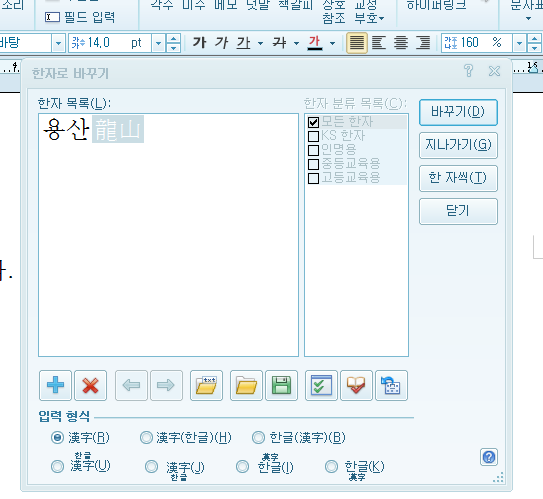
Task: Click the red X delete icon
Action: tap(90, 385)
